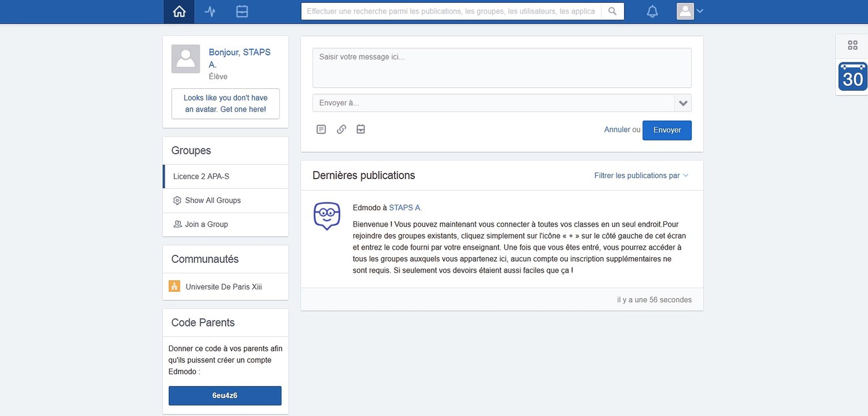Screen dimensions: 868x416
Task: Open the Bonjour, STAPS A. profile link
Action: point(240,58)
